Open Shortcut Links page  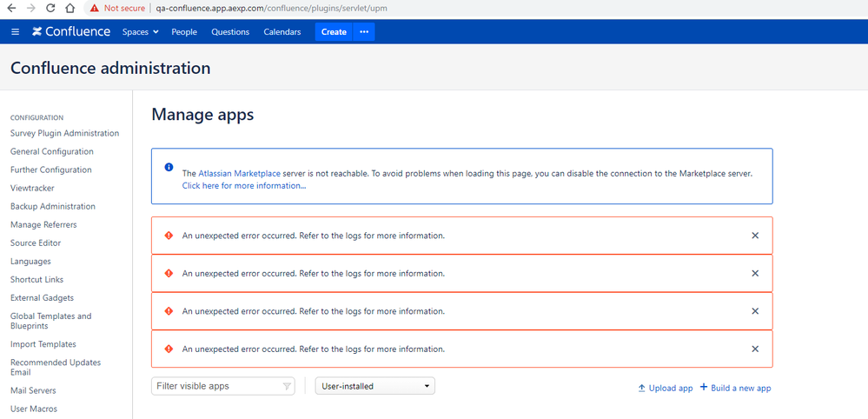coord(36,280)
